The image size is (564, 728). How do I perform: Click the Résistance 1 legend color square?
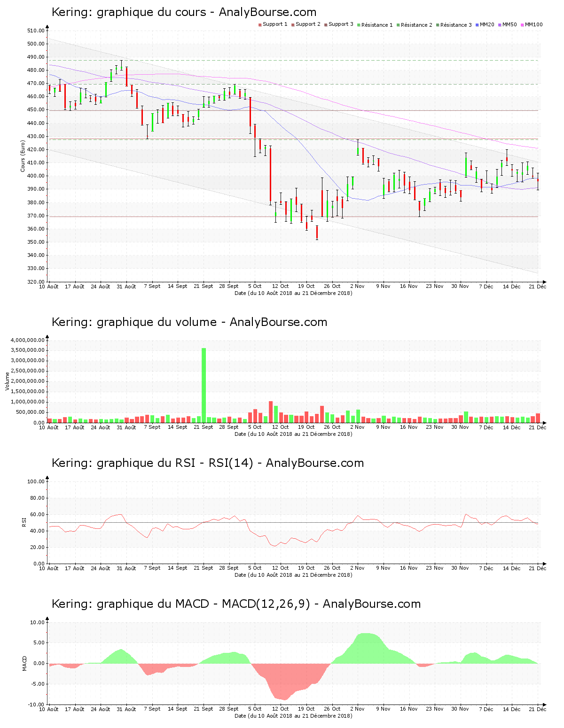tap(359, 24)
